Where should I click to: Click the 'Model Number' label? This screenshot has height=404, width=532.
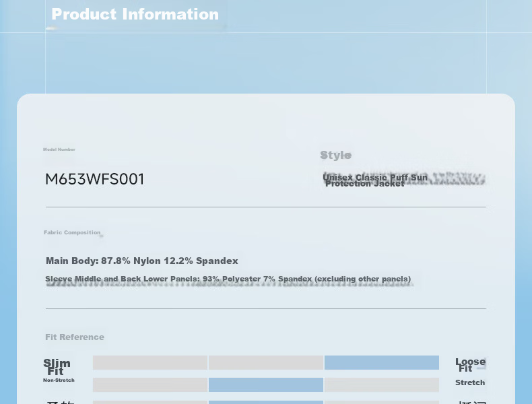pyautogui.click(x=59, y=149)
